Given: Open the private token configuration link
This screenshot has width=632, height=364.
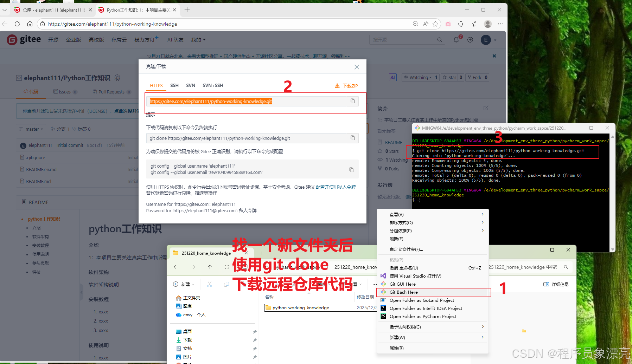Looking at the screenshot, I should pyautogui.click(x=336, y=187).
